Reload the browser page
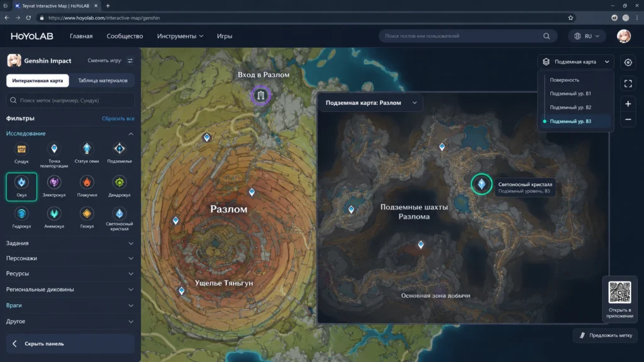 point(28,18)
